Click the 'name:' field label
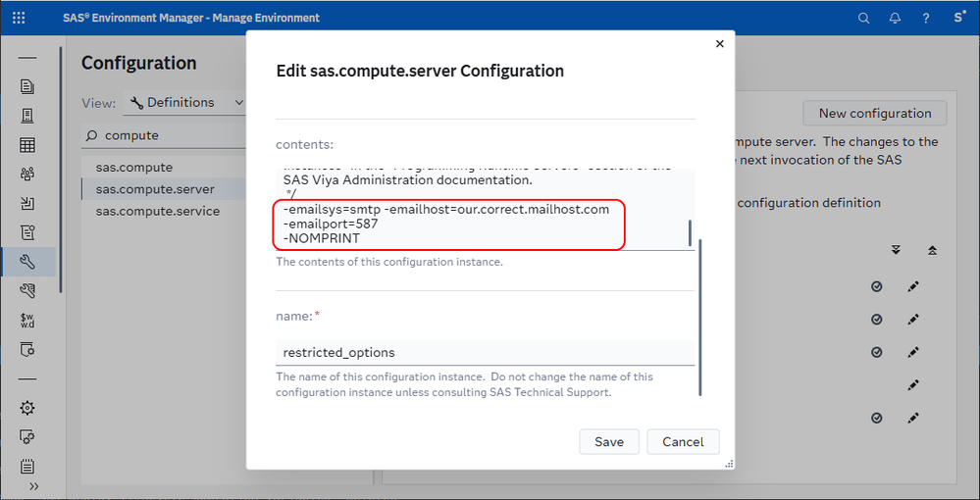 tap(294, 317)
